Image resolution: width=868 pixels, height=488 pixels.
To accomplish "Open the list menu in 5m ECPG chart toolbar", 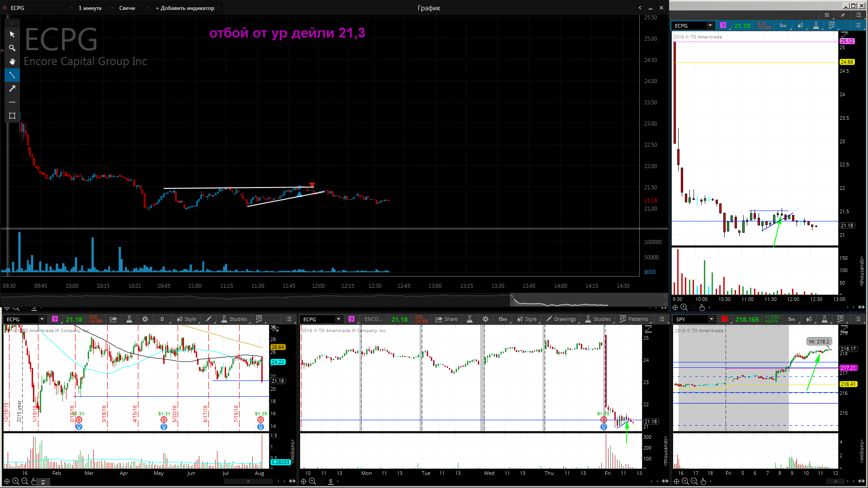I will point(858,26).
